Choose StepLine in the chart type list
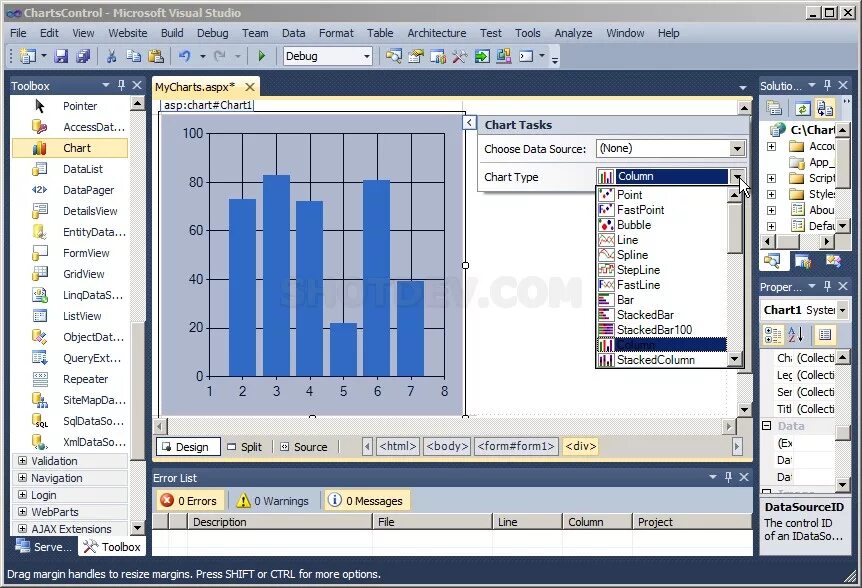 662,270
